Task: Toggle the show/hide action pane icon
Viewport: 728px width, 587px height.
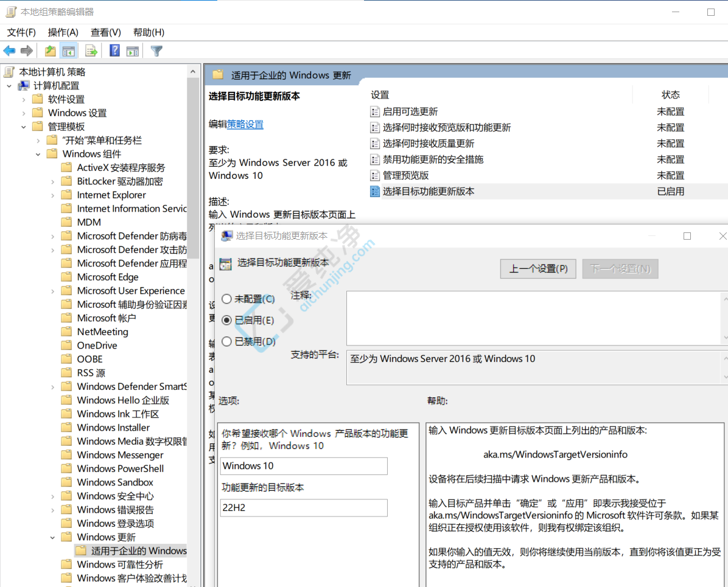Action: click(133, 50)
